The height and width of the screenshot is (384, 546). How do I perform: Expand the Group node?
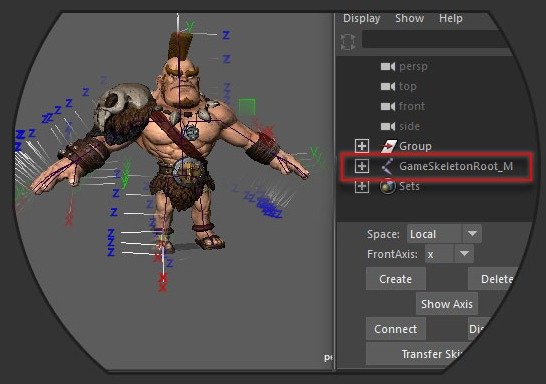click(x=362, y=146)
